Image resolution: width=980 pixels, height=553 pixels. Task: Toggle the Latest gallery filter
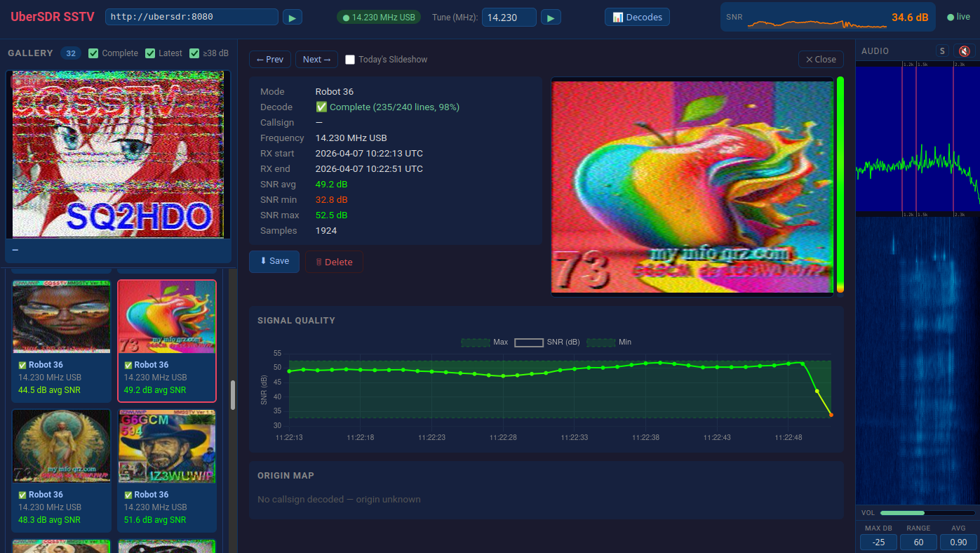150,53
